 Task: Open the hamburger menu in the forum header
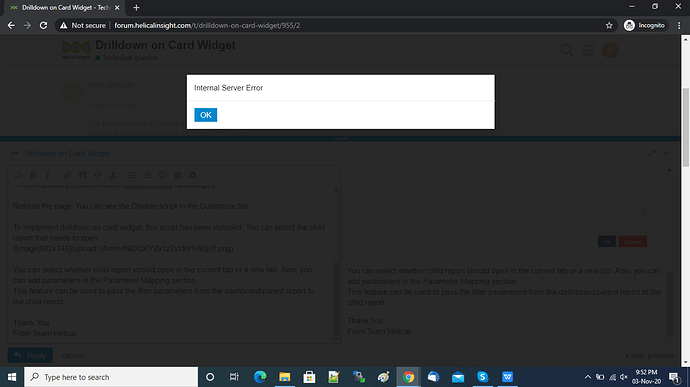click(x=588, y=50)
